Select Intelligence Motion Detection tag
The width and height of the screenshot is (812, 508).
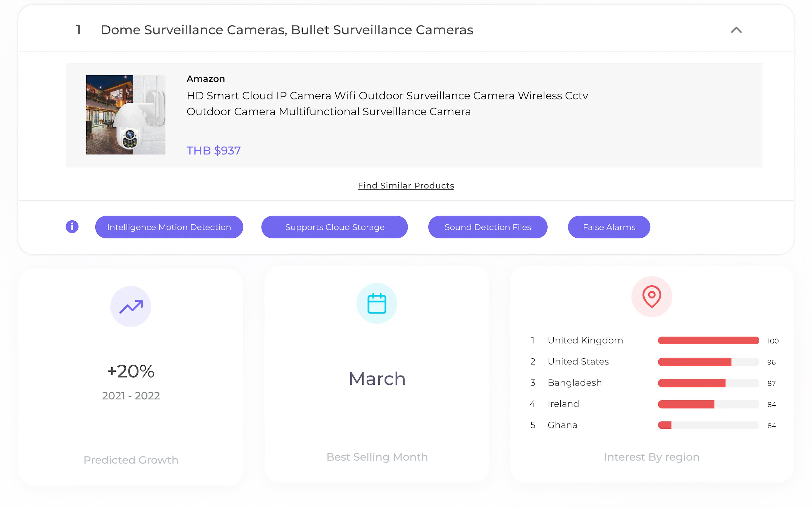169,227
